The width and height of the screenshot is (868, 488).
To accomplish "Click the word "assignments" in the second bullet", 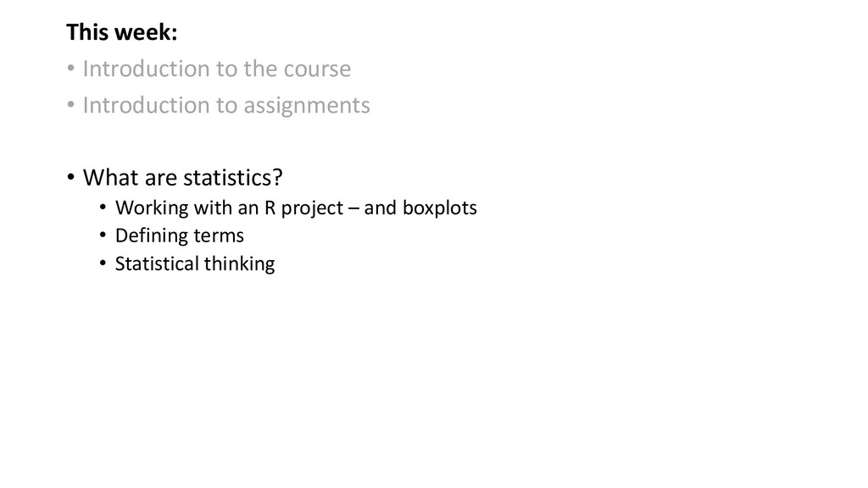I will (x=307, y=106).
